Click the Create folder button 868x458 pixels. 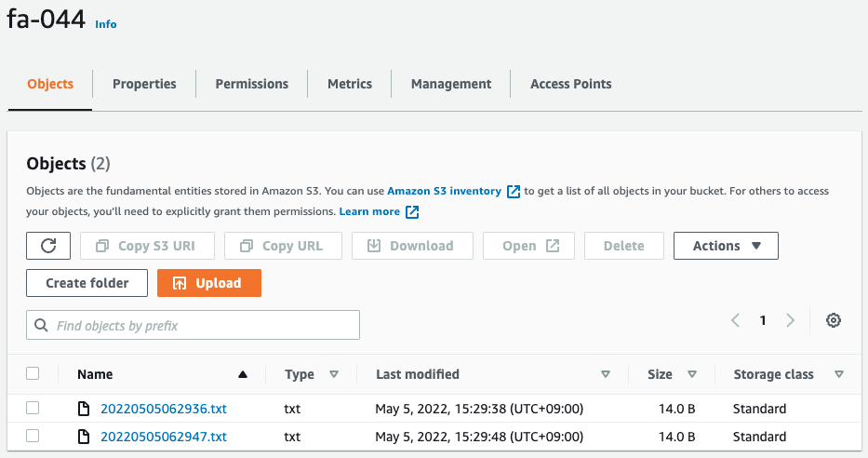87,283
